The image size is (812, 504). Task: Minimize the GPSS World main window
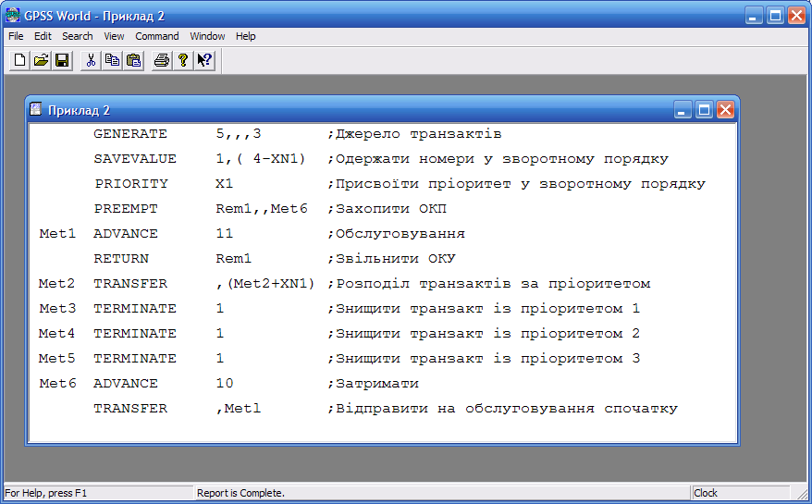(754, 16)
